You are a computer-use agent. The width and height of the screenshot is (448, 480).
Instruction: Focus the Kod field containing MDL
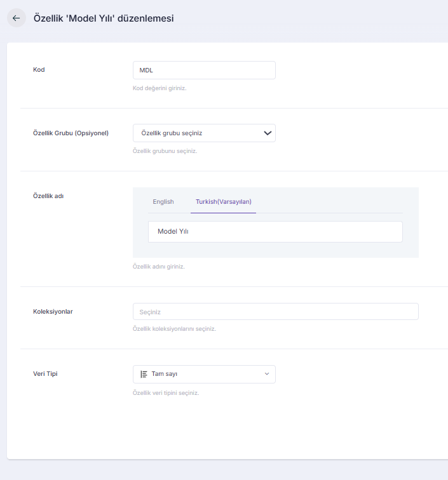tap(204, 70)
